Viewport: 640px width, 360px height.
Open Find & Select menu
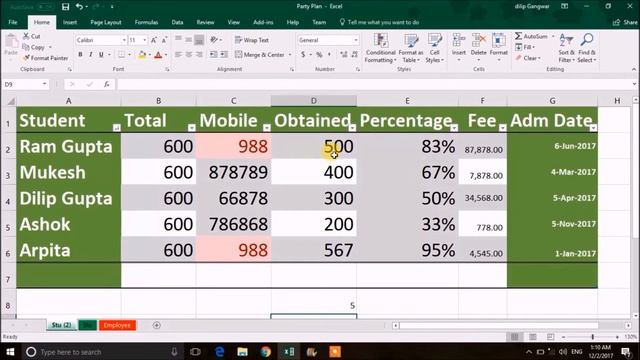(x=587, y=48)
